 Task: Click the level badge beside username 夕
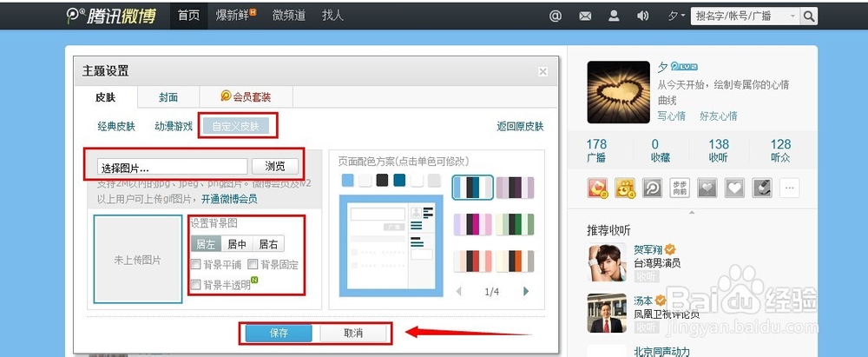pyautogui.click(x=684, y=67)
